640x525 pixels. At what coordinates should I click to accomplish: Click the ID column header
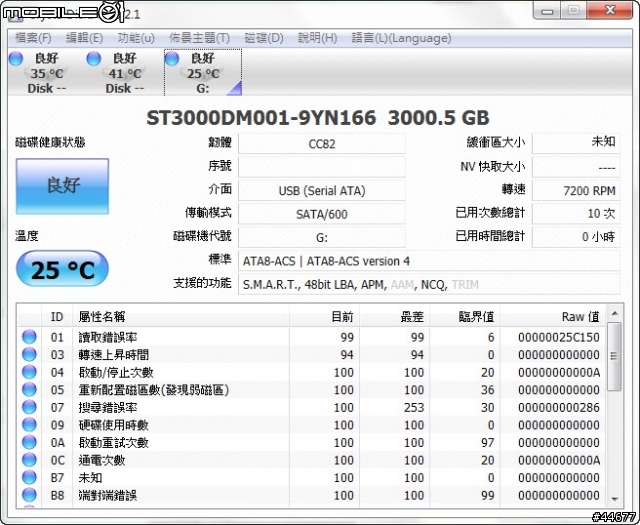pos(57,316)
